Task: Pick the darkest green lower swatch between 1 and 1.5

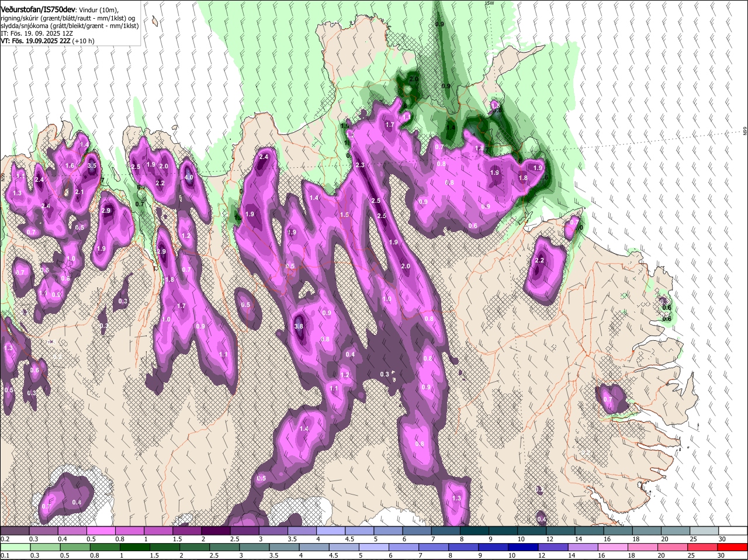Action: (134, 547)
